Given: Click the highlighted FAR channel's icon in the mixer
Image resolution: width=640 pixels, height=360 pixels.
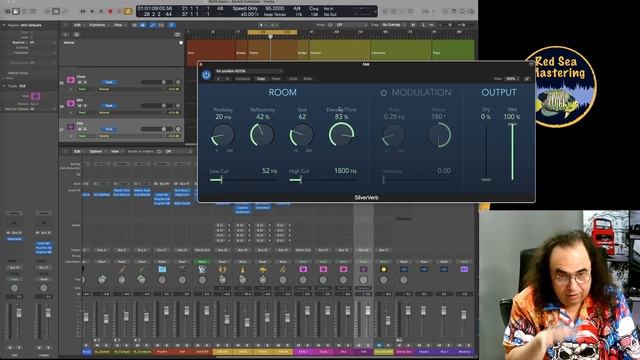Looking at the screenshot, I should click(x=363, y=269).
